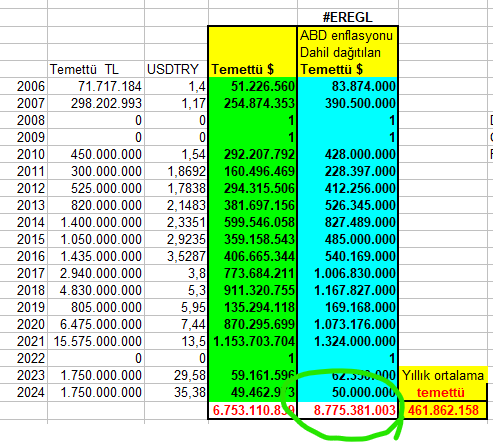Select cell with value 450.000.000
This screenshot has width=493, height=443.
click(x=96, y=154)
